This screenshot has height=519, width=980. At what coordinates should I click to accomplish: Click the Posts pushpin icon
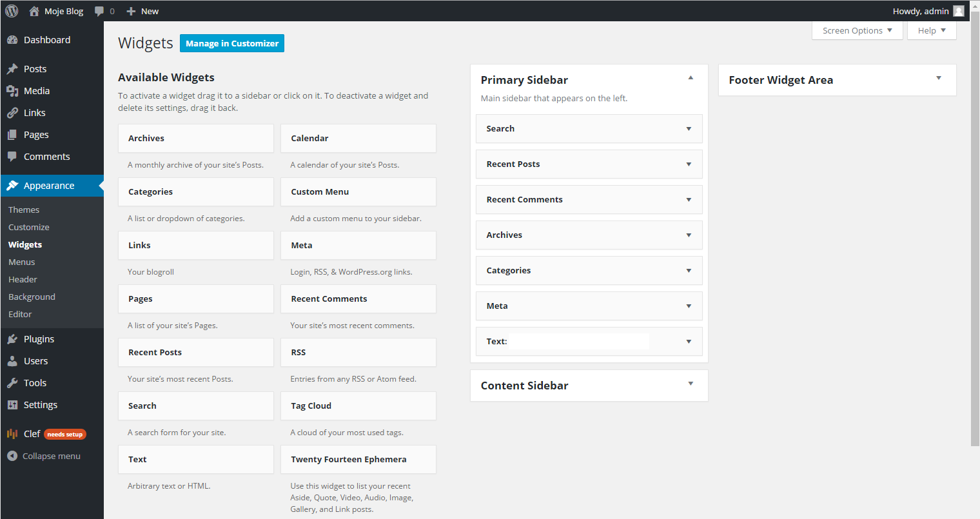point(12,69)
